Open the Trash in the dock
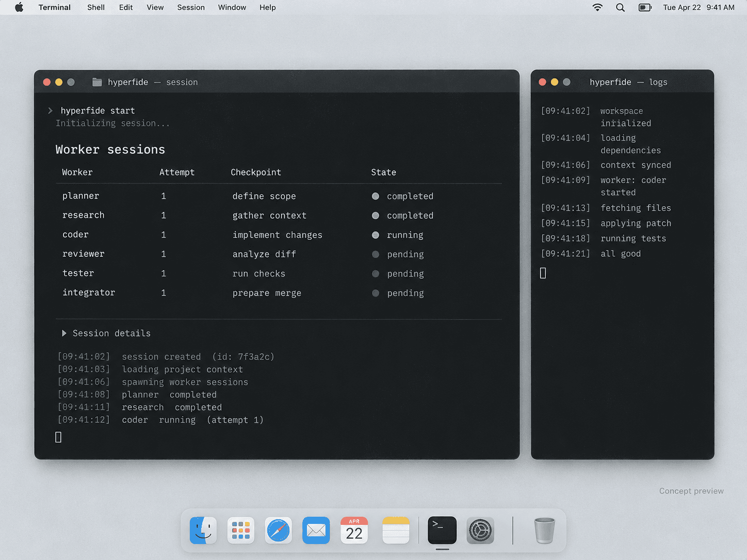The width and height of the screenshot is (747, 560). [544, 531]
